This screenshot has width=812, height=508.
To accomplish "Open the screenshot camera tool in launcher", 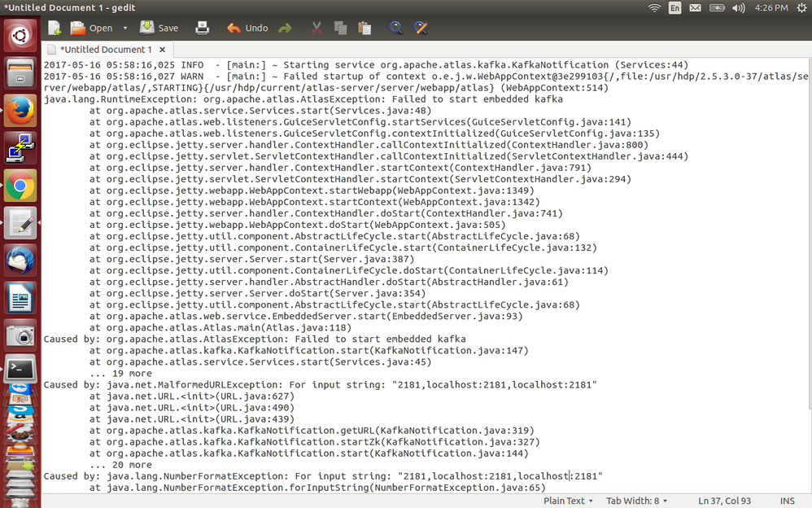I will pos(20,335).
